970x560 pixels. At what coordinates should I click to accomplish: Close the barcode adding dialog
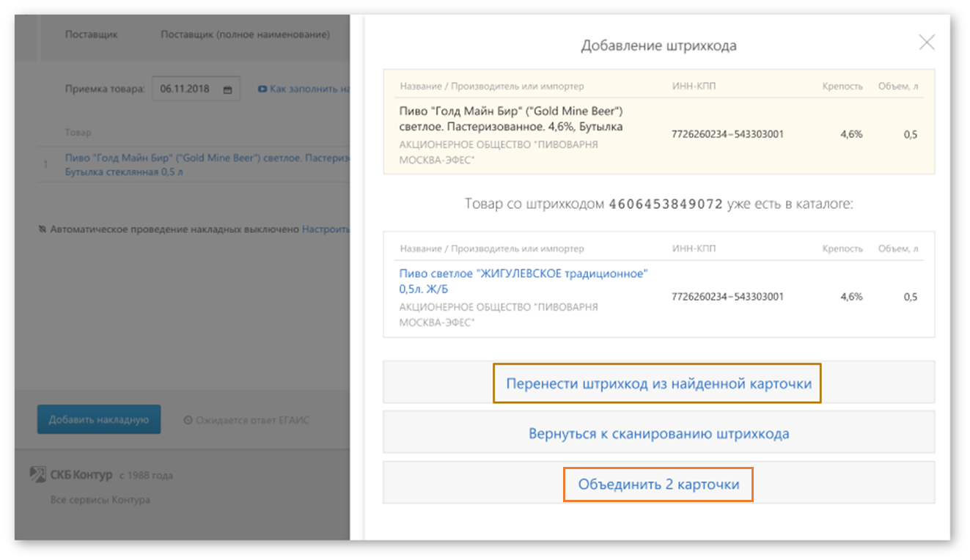point(927,43)
